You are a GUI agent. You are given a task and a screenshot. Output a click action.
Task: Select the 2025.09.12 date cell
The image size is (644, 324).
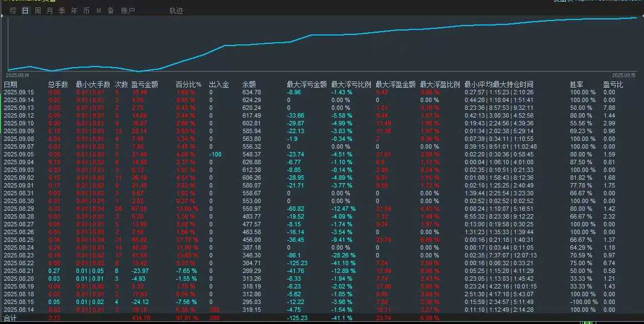(x=19, y=115)
